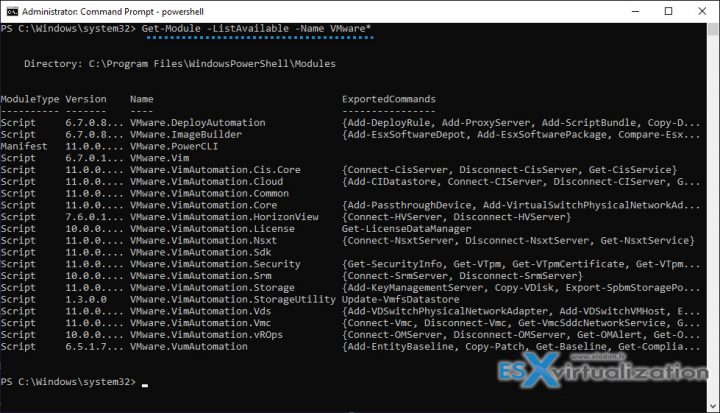Click 'VMware.VimAutomation.Srm' module name
The height and width of the screenshot is (413, 720).
[x=201, y=276]
